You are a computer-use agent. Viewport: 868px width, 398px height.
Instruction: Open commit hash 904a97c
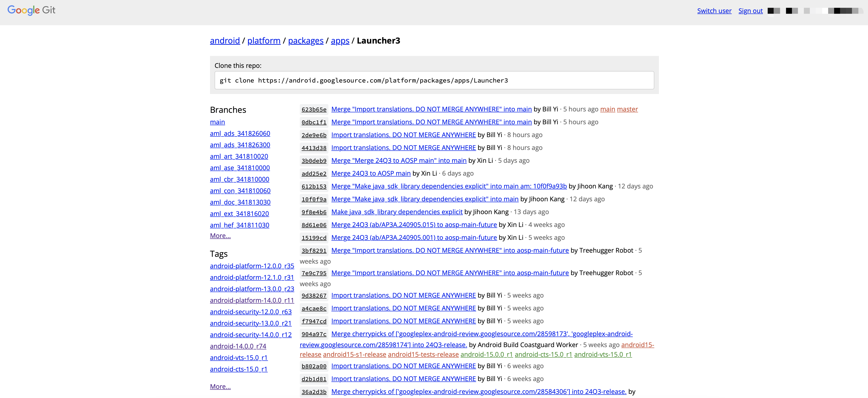[314, 334]
